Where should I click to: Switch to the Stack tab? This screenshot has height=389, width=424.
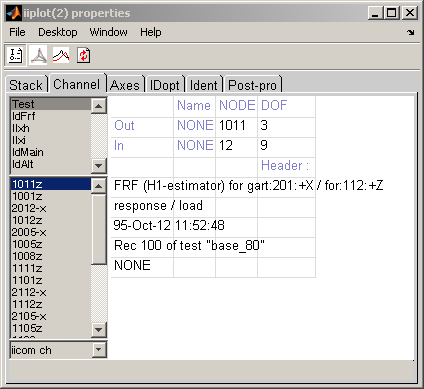[26, 85]
